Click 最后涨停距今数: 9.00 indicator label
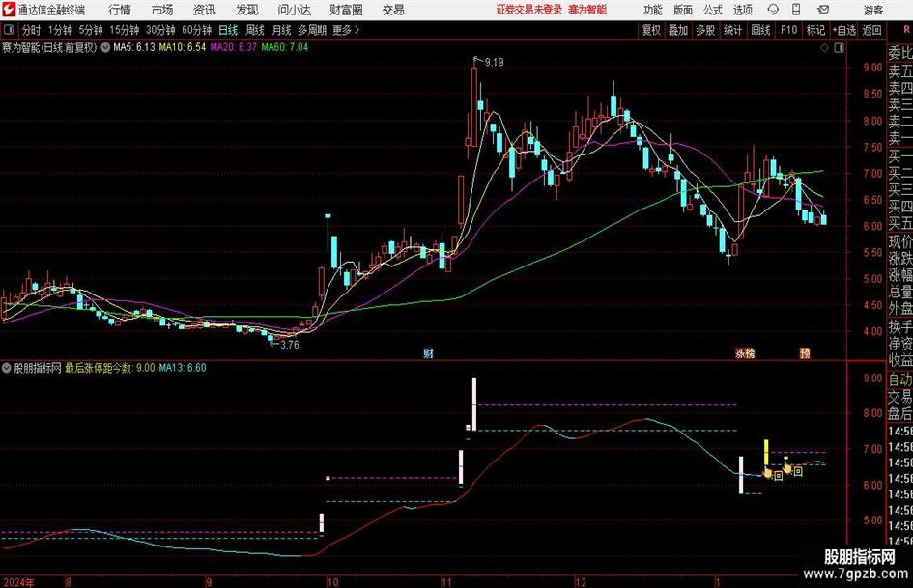This screenshot has height=588, width=913. click(110, 368)
